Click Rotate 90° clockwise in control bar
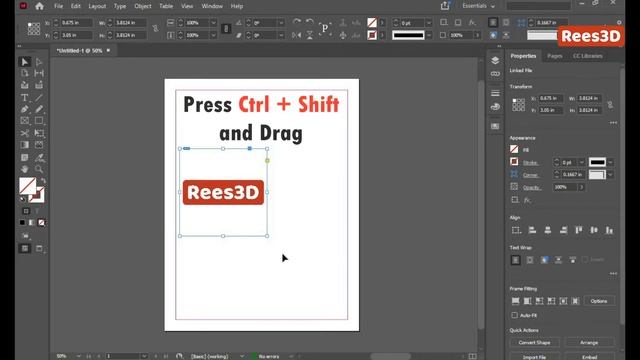This screenshot has width=640, height=360. coord(297,22)
